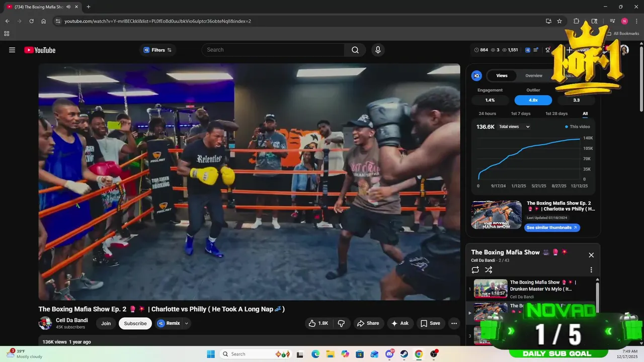
Task: Close the Boxing Mafia Show playlist panel
Action: (591, 255)
